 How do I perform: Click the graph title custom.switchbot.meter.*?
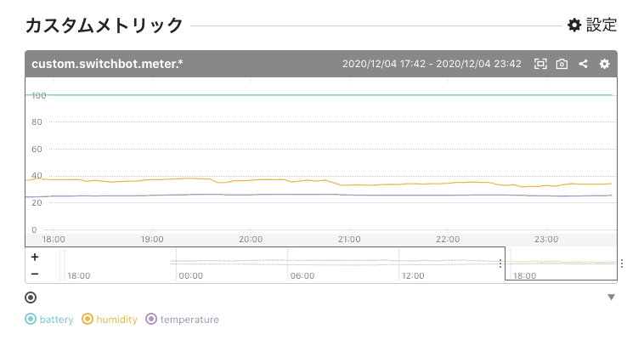(x=107, y=64)
